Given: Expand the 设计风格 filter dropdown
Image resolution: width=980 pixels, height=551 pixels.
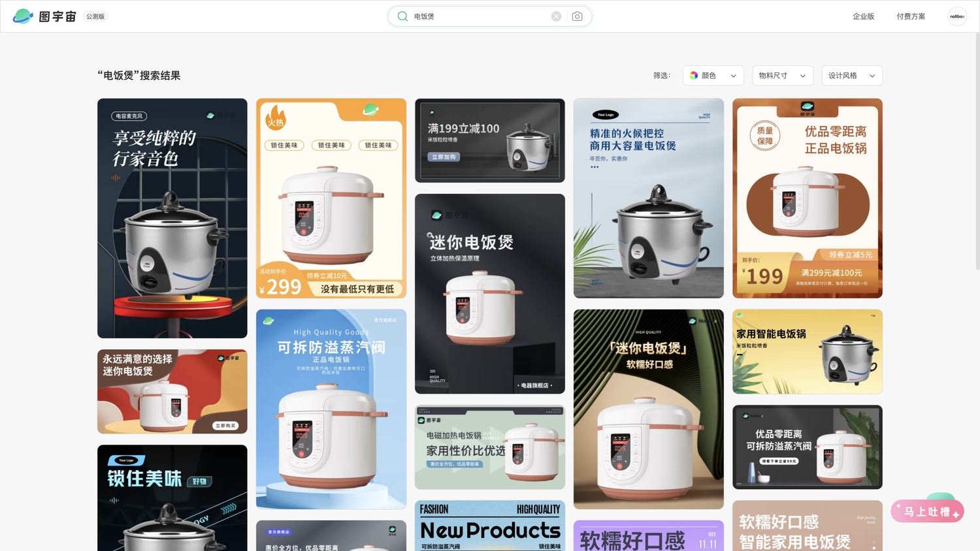Looking at the screenshot, I should click(852, 76).
